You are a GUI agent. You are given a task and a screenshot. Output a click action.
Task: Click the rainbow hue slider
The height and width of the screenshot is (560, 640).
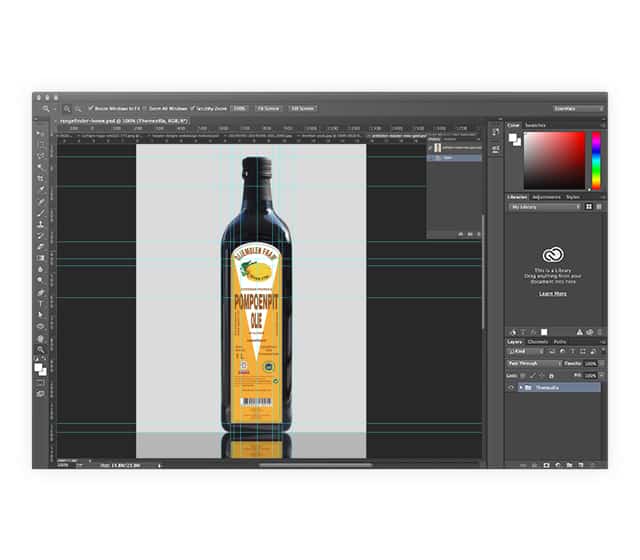point(596,160)
